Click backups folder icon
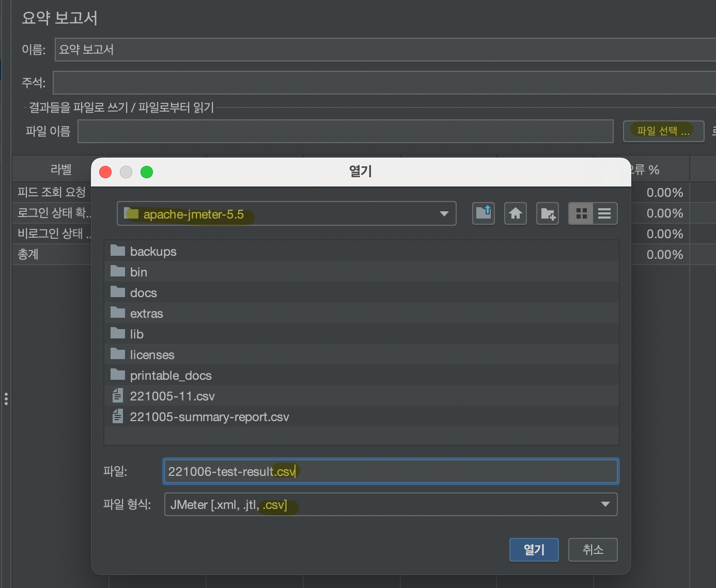The image size is (716, 588). [118, 251]
